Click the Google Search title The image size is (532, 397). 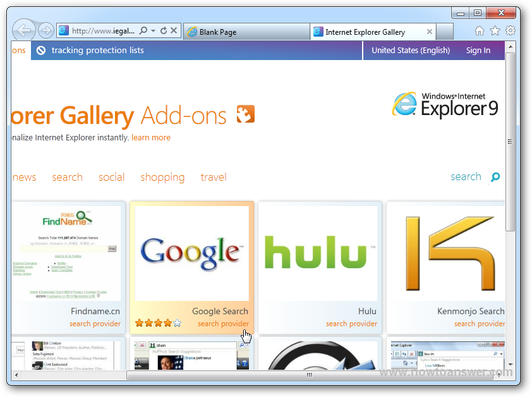[220, 311]
